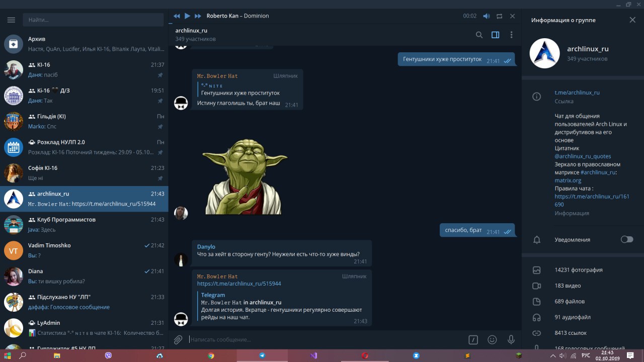Record voice message with microphone icon
This screenshot has width=644, height=362.
pyautogui.click(x=511, y=340)
